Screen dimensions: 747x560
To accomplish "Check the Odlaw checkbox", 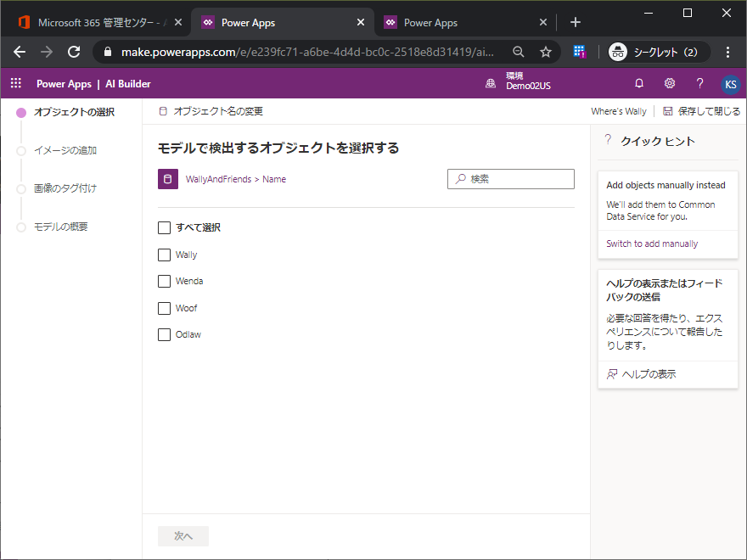I will pyautogui.click(x=164, y=334).
